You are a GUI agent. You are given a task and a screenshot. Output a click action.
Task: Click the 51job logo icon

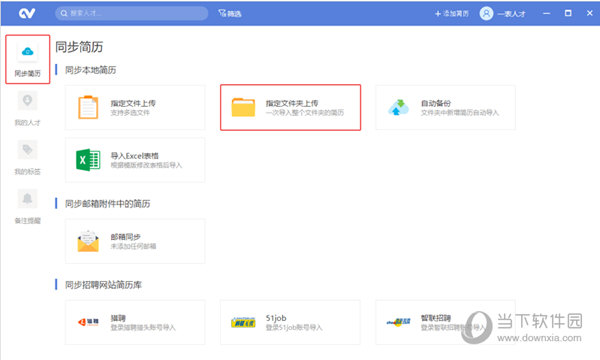(x=243, y=322)
